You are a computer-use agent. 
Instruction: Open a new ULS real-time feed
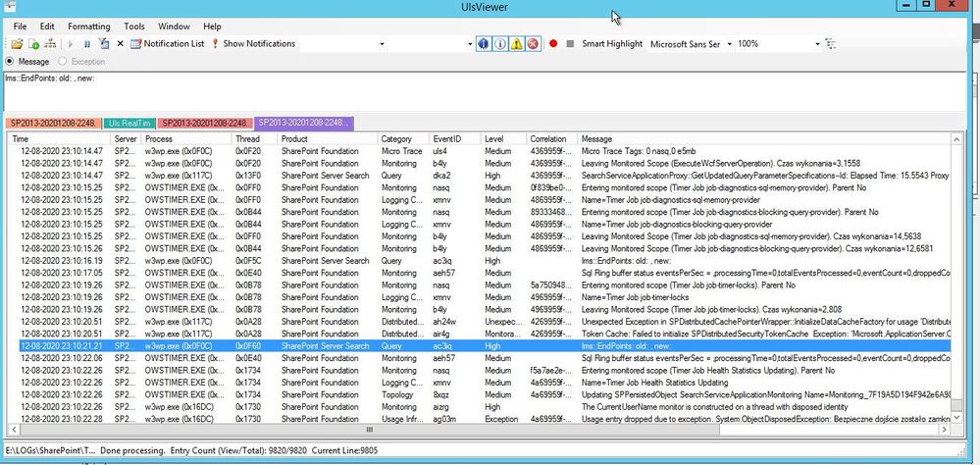point(33,44)
